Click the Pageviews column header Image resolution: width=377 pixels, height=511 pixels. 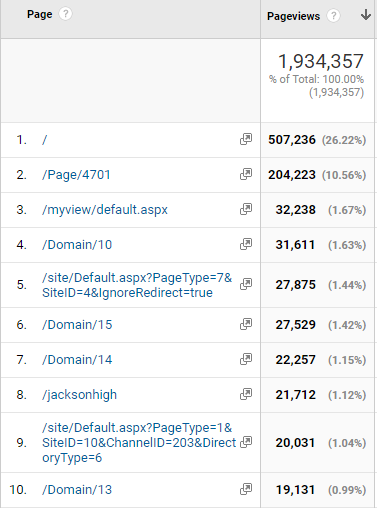pyautogui.click(x=293, y=16)
